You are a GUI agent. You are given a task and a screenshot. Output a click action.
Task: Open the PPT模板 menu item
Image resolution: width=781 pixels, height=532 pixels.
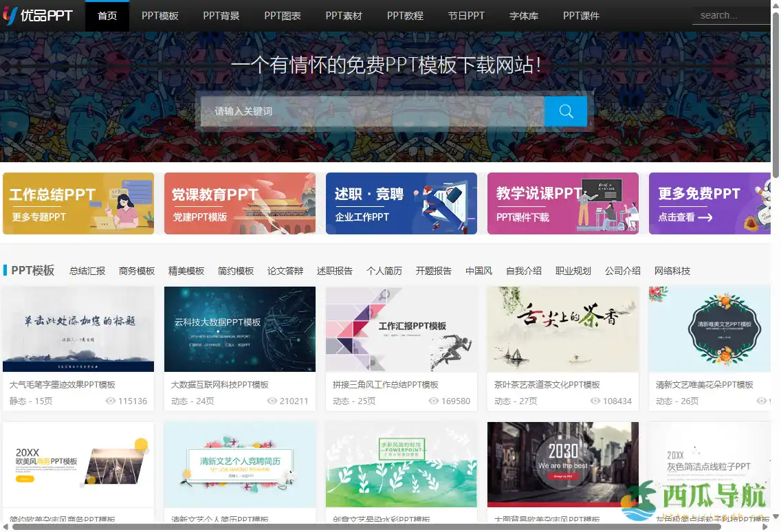159,15
